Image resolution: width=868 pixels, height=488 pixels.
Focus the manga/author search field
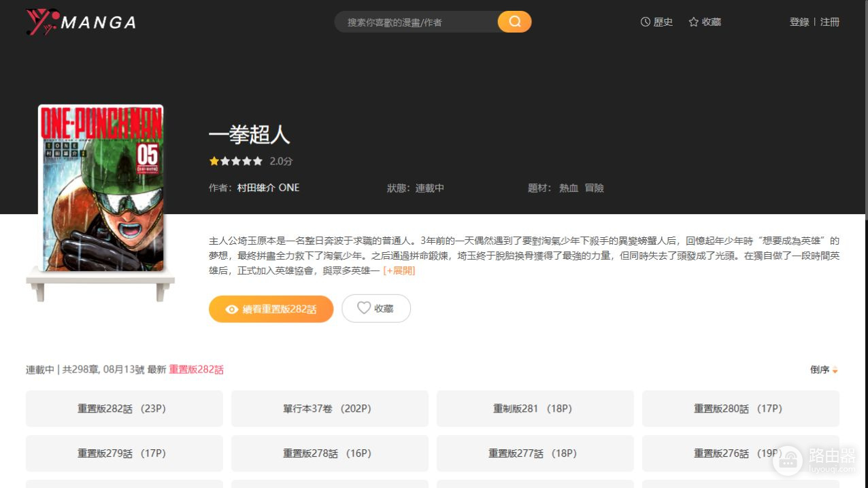click(416, 22)
